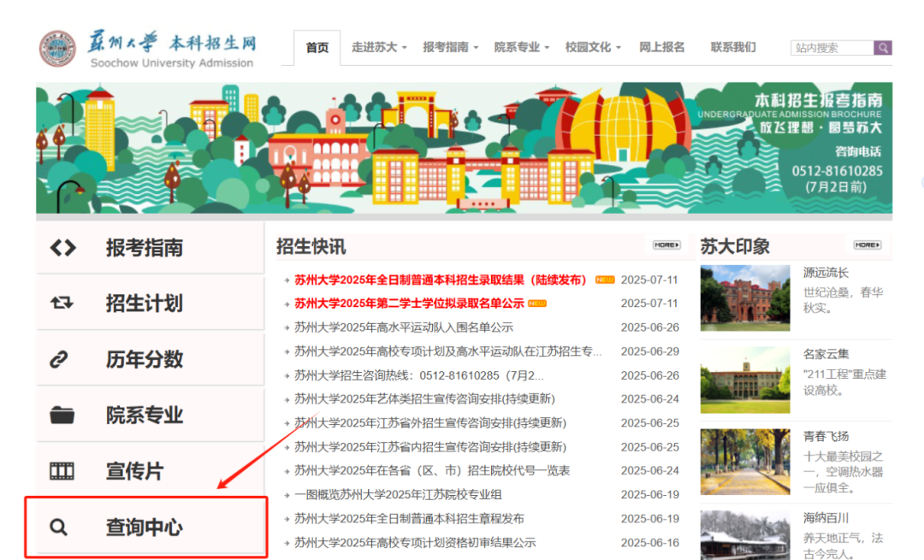Open the 联系我们 menu item
Screen dimensions: 924x560
click(x=733, y=47)
